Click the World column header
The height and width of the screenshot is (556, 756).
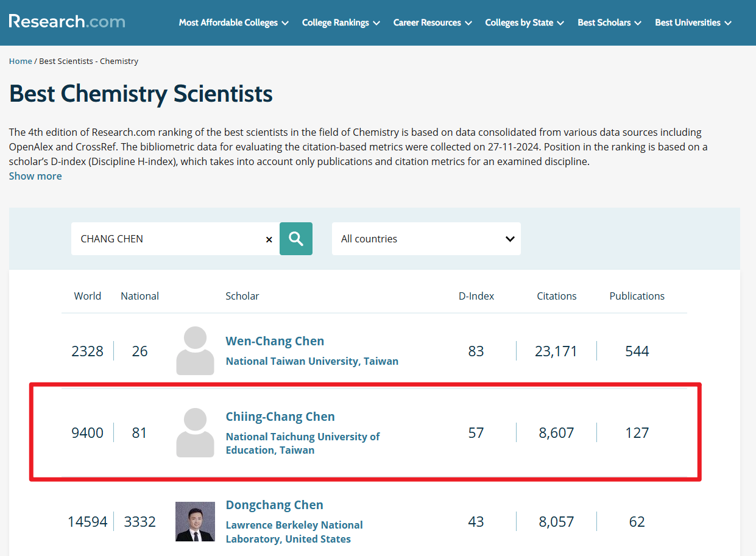click(88, 296)
